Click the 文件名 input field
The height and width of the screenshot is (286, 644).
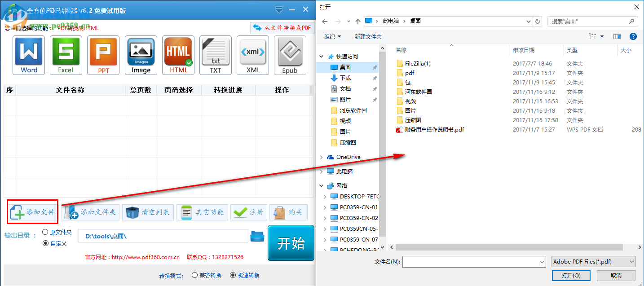click(470, 261)
